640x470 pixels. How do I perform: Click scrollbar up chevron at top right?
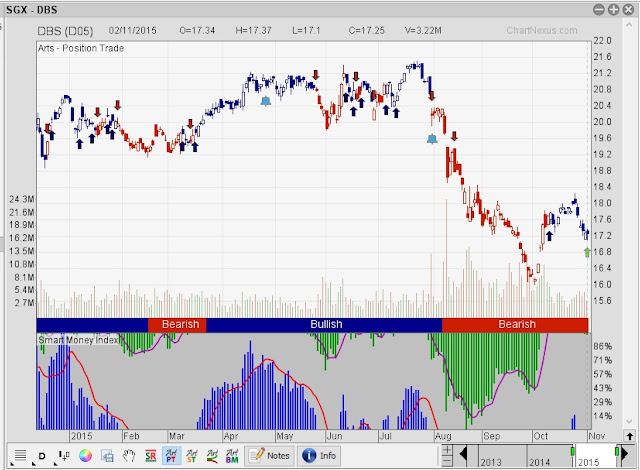point(629,25)
